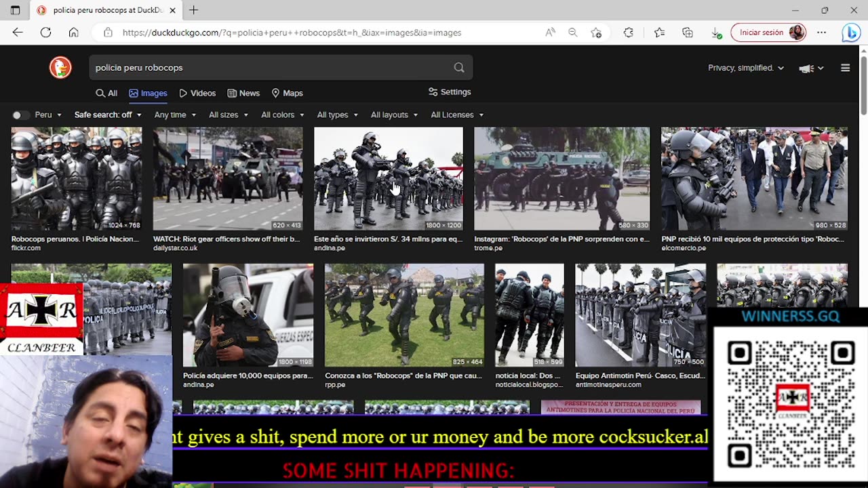Switch to the News tab

pos(243,94)
